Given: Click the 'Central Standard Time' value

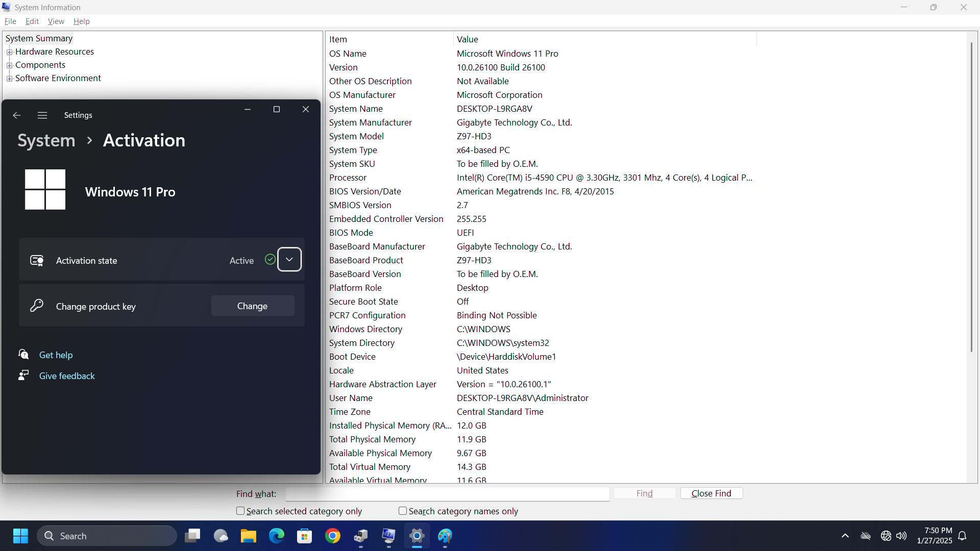Looking at the screenshot, I should (x=500, y=412).
